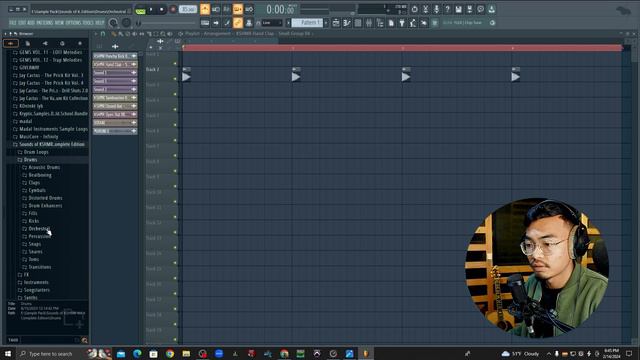
Task: Toggle the overdub loop recording button
Action: pyautogui.click(x=238, y=9)
